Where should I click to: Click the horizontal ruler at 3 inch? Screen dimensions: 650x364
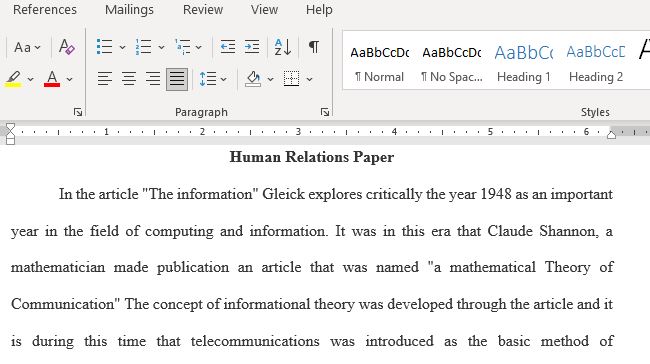tap(298, 132)
